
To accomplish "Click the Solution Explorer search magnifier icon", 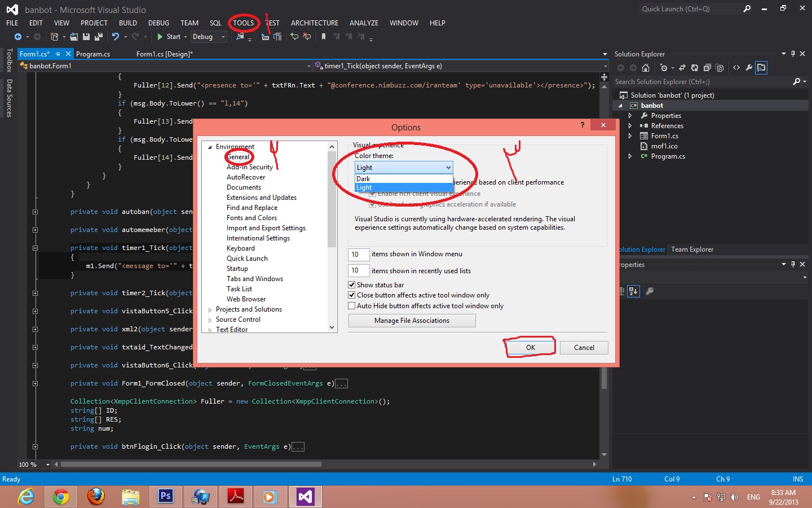I will coord(797,82).
